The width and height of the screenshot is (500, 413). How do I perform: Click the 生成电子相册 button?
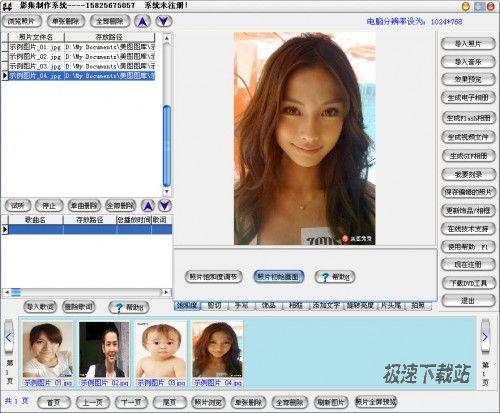(x=468, y=98)
